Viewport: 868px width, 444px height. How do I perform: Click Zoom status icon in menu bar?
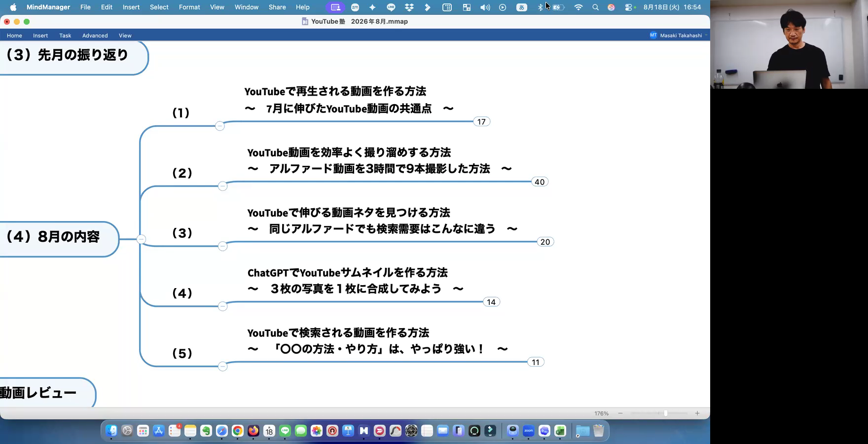click(355, 7)
